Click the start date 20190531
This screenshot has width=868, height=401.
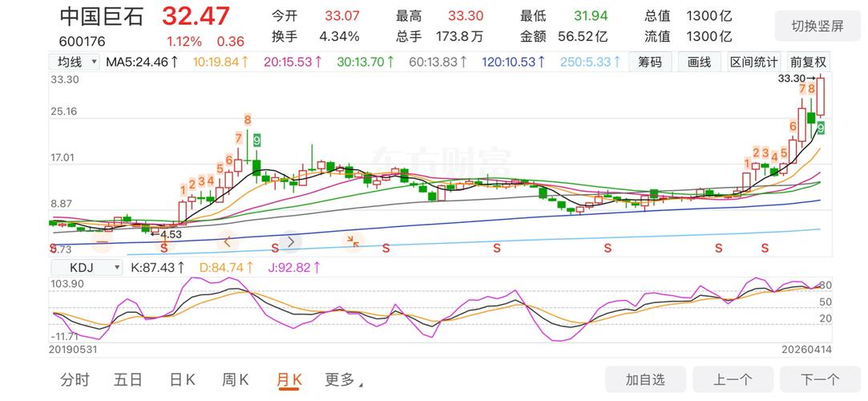74,350
